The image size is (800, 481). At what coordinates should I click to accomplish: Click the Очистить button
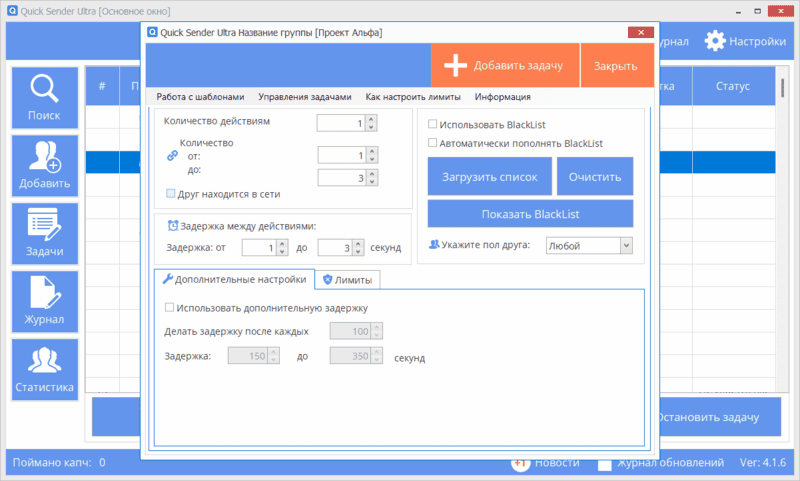tap(595, 176)
